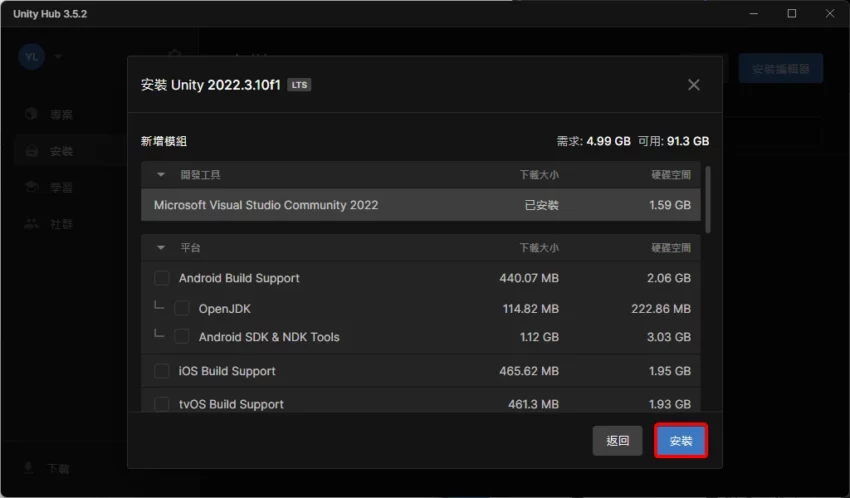Screen dimensions: 850x498
Task: Tick Android SDK & NDK Tools checkbox
Action: click(182, 337)
